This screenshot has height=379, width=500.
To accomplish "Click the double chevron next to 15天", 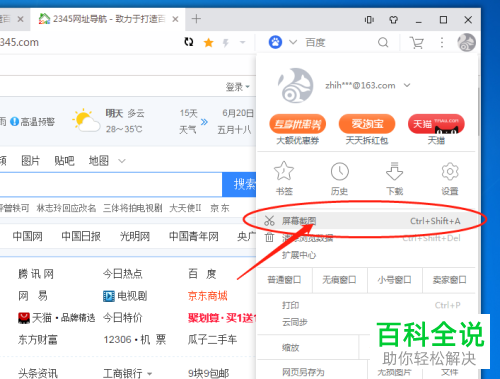I will coord(204,122).
